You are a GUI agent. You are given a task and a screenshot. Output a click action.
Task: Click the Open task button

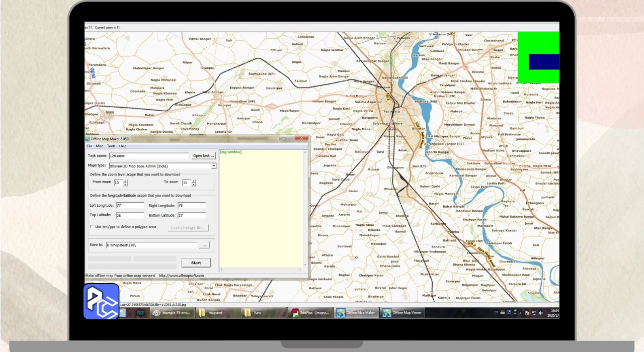[203, 156]
